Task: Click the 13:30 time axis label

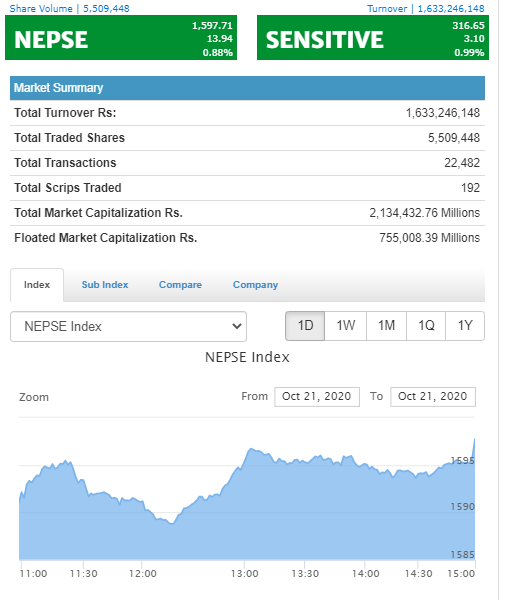Action: 305,574
